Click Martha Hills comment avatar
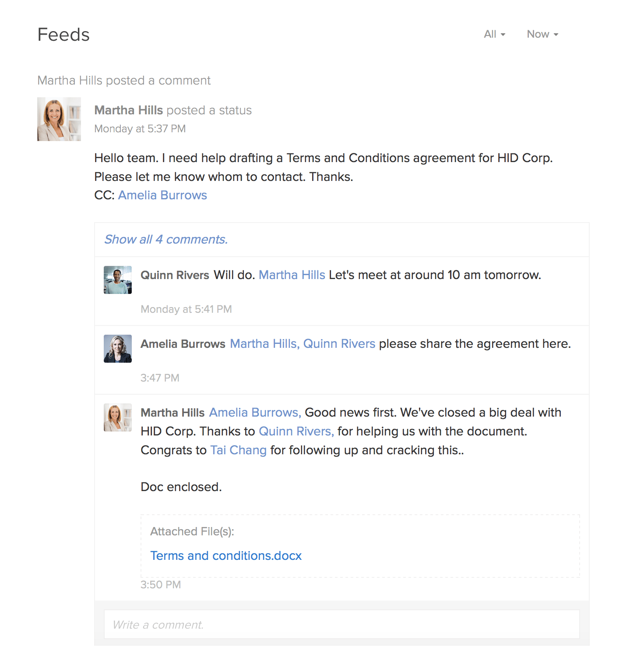637x672 pixels. (117, 417)
